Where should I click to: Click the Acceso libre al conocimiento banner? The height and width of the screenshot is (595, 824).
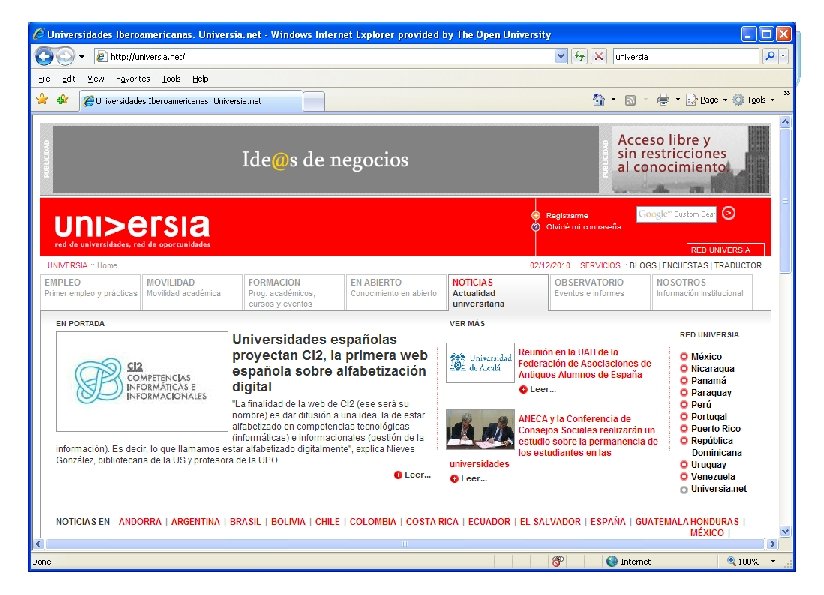pos(690,159)
